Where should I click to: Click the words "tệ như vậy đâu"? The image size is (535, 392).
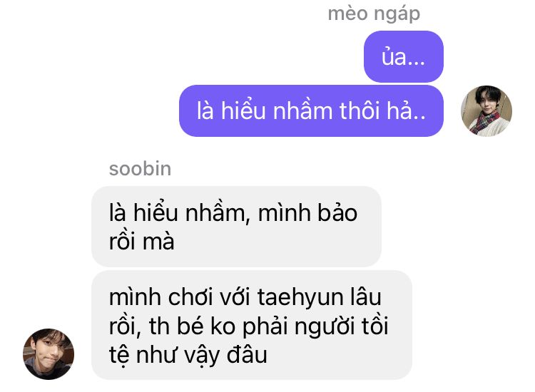(188, 355)
